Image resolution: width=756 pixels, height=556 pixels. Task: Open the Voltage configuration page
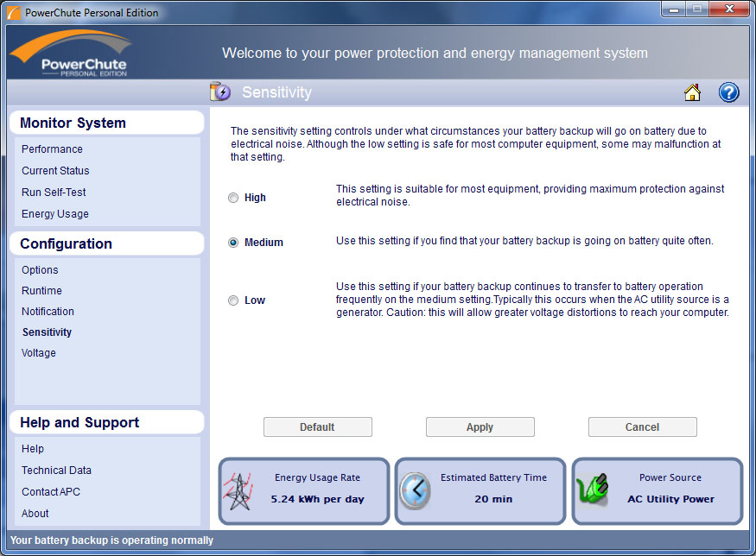39,353
